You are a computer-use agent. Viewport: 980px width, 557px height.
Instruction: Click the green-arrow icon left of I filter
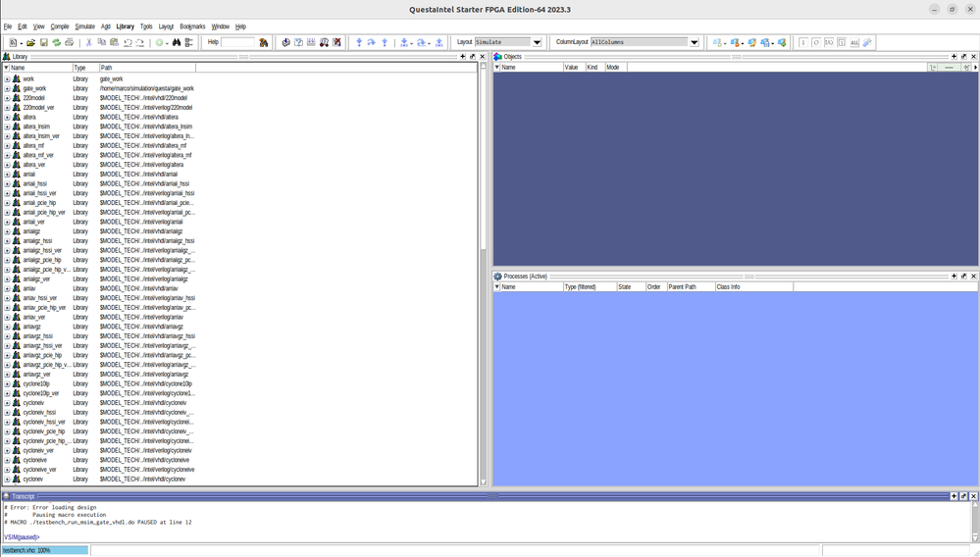pyautogui.click(x=782, y=42)
